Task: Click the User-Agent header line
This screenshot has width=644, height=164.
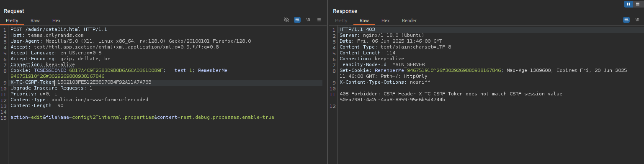Action: (x=131, y=41)
